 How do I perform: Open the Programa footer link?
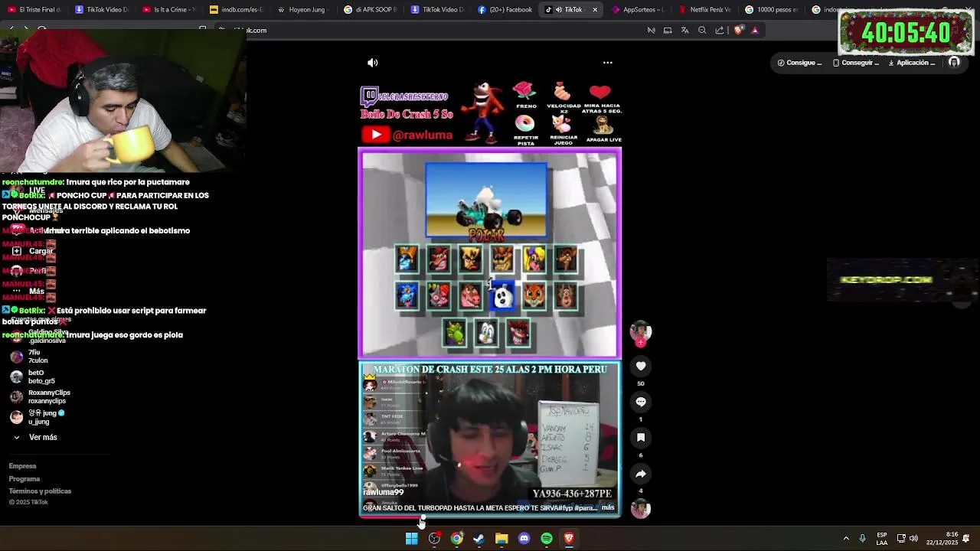tap(24, 479)
